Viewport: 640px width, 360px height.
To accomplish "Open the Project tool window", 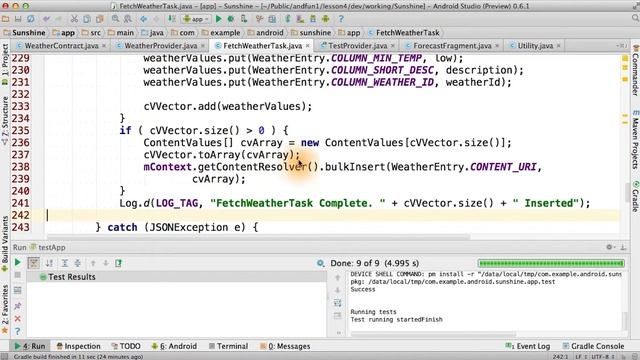I will pos(4,64).
